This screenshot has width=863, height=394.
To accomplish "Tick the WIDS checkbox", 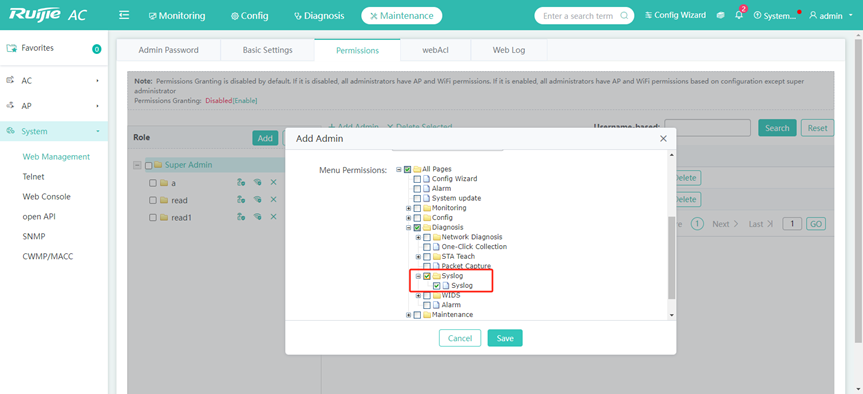I will pos(427,296).
